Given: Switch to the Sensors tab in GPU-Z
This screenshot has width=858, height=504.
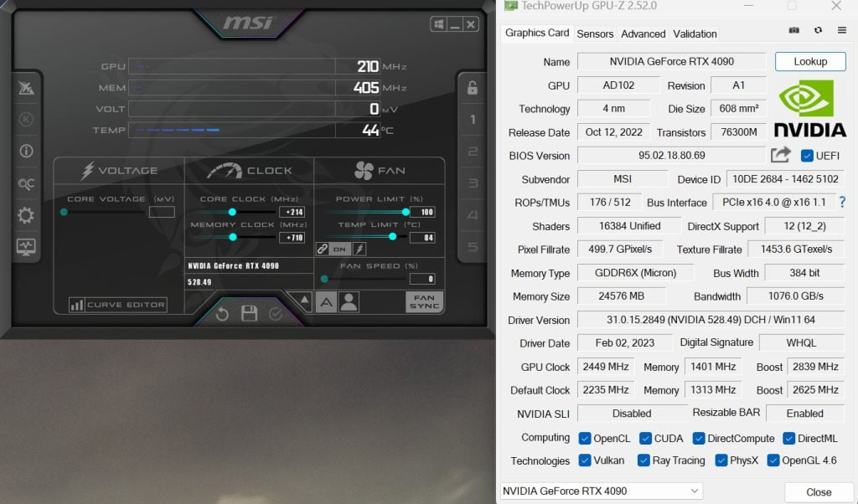Looking at the screenshot, I should click(x=595, y=33).
